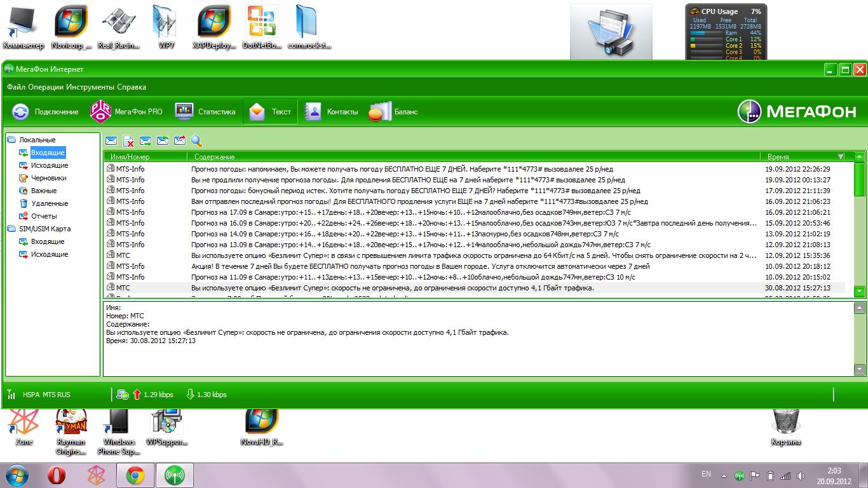Switch to the Статистика section

click(205, 112)
